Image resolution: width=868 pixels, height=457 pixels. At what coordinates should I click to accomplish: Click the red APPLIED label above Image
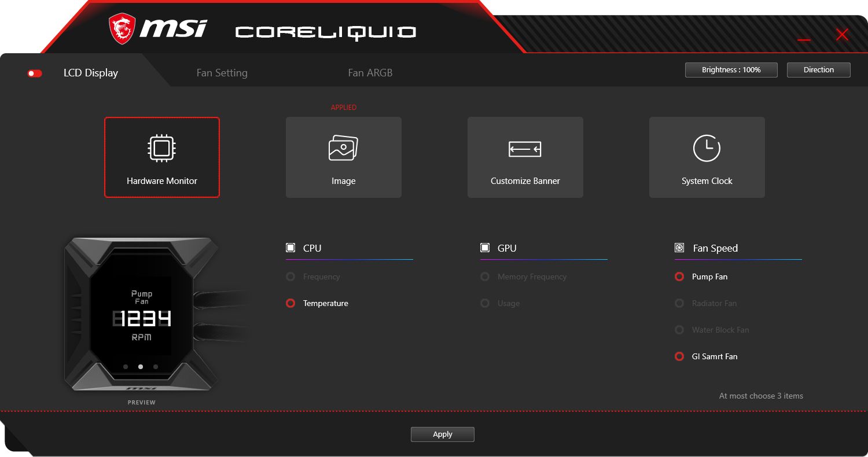(344, 108)
